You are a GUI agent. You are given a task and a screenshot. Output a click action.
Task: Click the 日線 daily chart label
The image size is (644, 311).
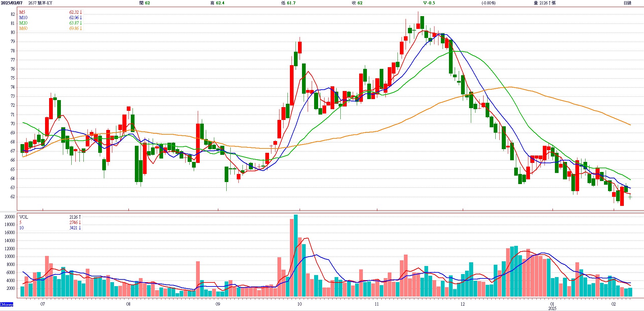627,3
